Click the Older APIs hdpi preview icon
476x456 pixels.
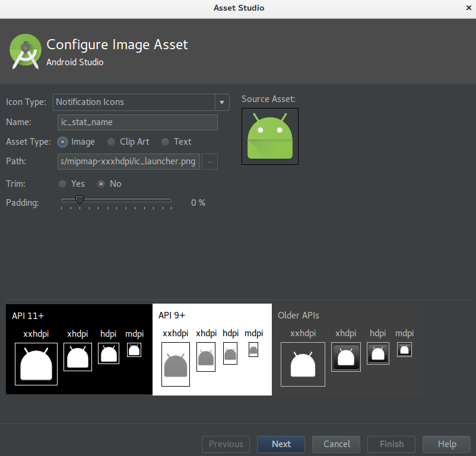point(378,353)
